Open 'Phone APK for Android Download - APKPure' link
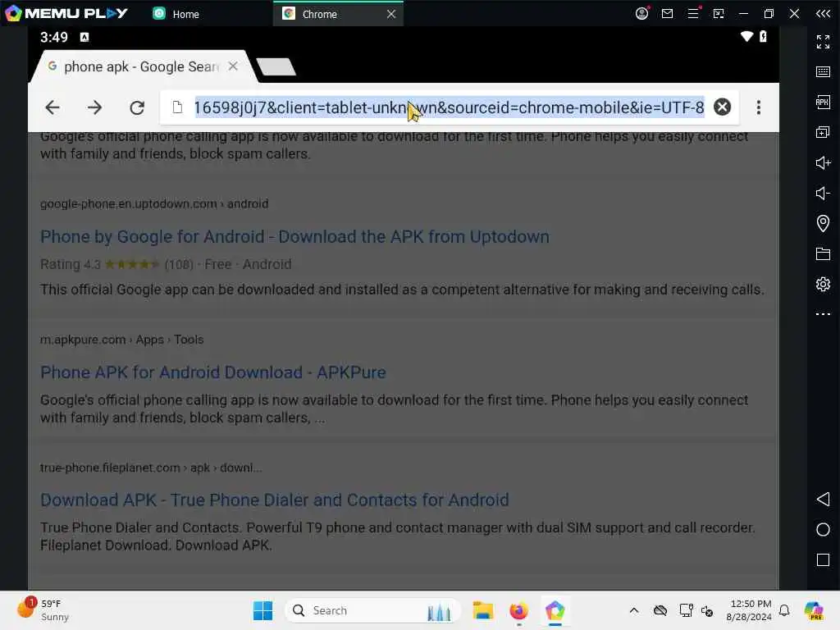This screenshot has width=840, height=630. tap(213, 372)
